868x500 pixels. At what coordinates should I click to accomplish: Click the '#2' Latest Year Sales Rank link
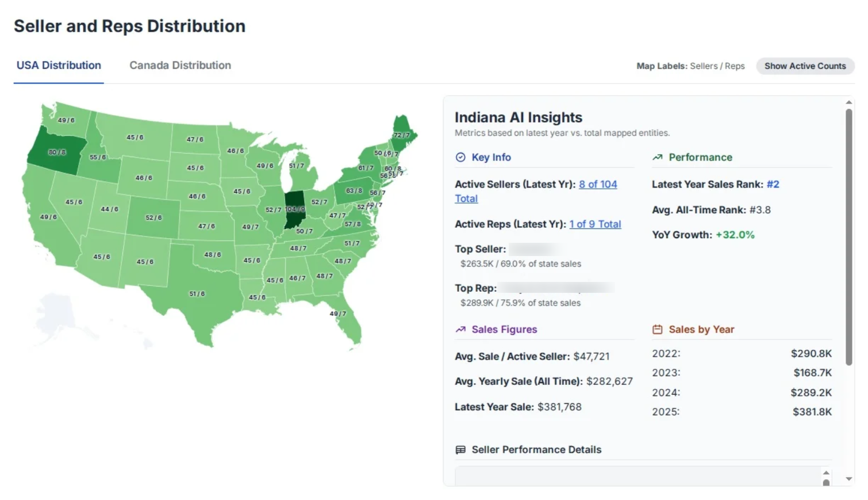pyautogui.click(x=774, y=184)
